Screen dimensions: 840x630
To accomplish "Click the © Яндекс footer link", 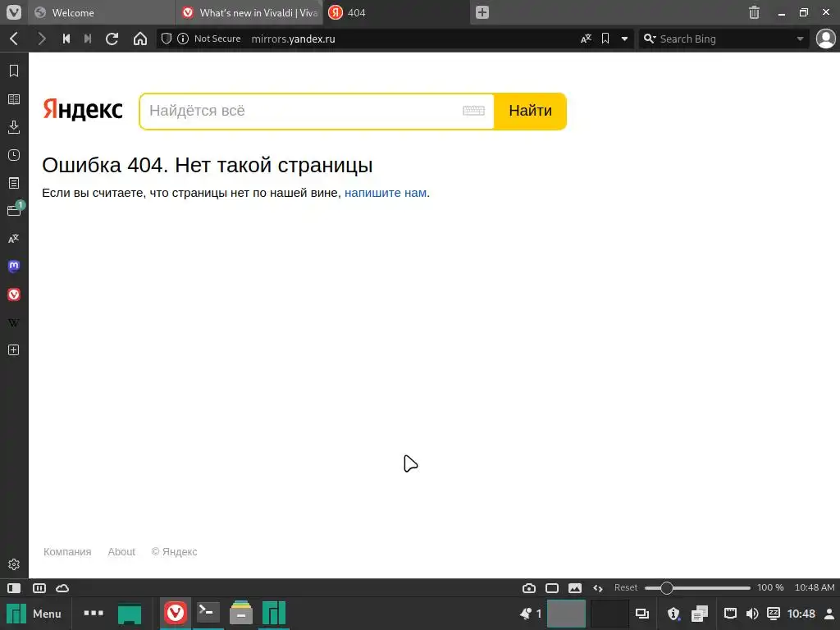I will pyautogui.click(x=174, y=552).
